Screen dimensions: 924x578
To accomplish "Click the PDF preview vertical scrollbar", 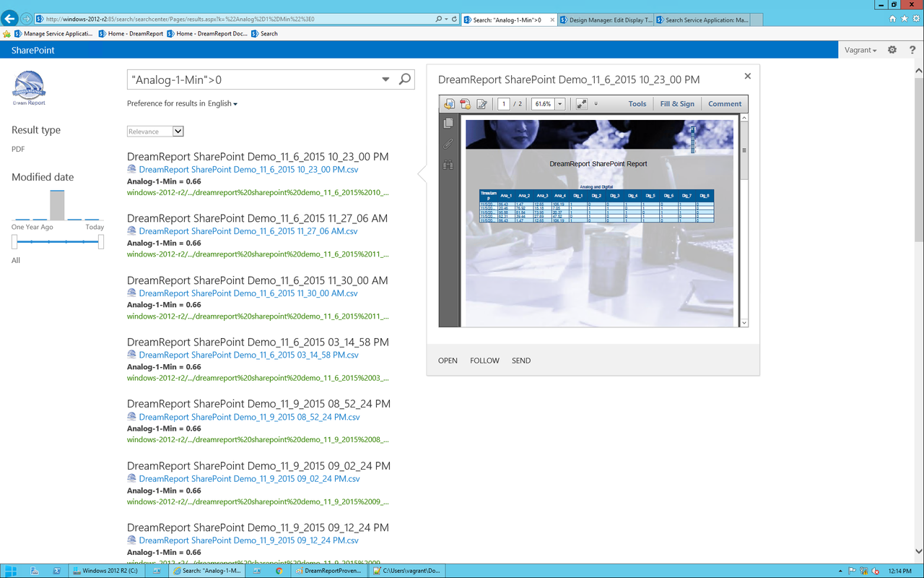I will (744, 220).
